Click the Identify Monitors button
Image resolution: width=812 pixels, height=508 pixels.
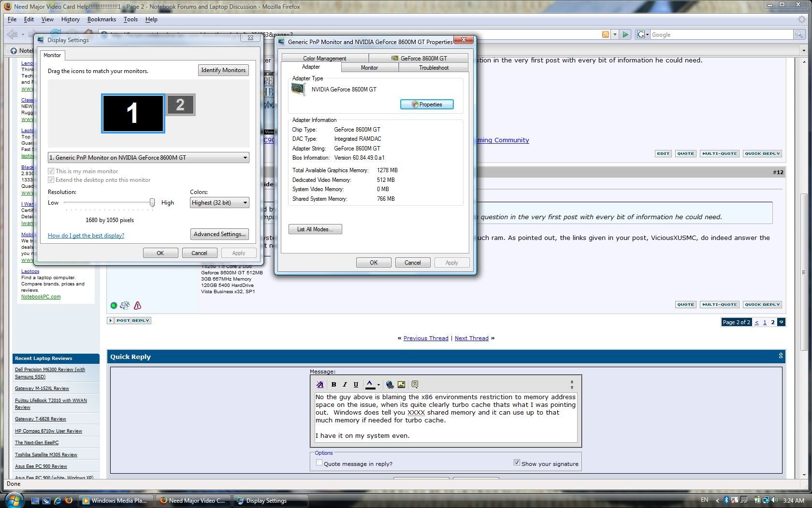tap(223, 70)
